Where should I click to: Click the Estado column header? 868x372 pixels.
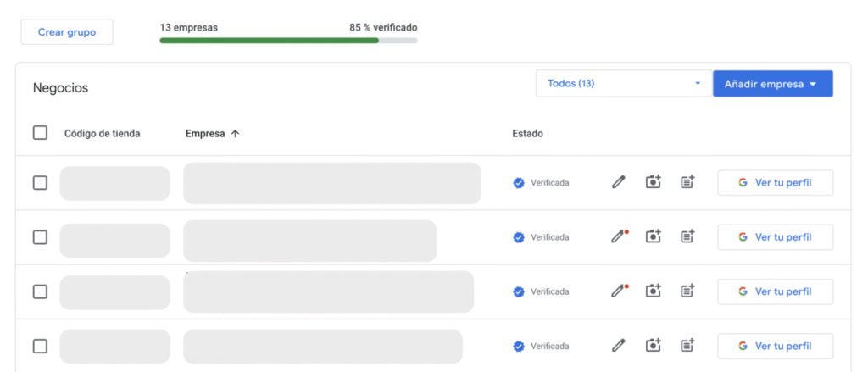pyautogui.click(x=527, y=133)
